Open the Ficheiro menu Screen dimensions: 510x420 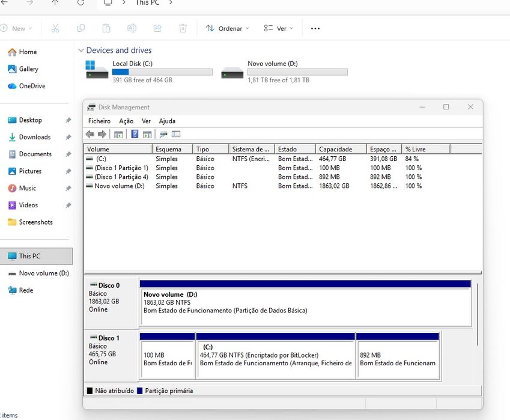tap(99, 121)
